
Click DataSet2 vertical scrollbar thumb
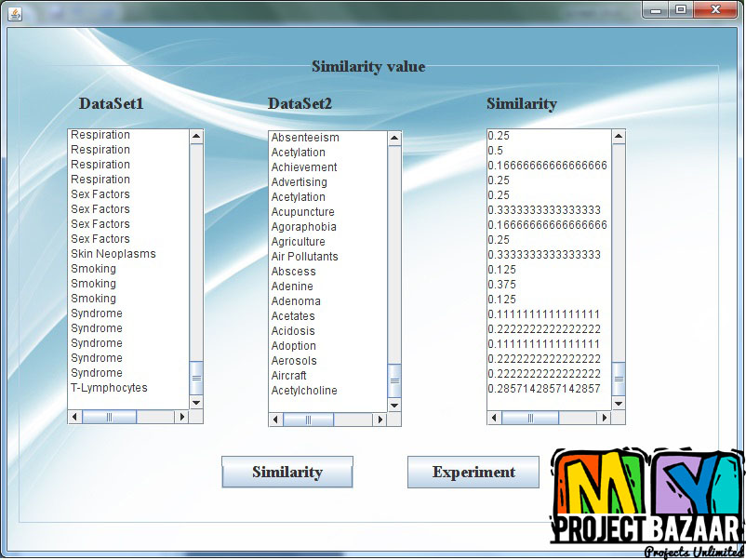point(394,380)
